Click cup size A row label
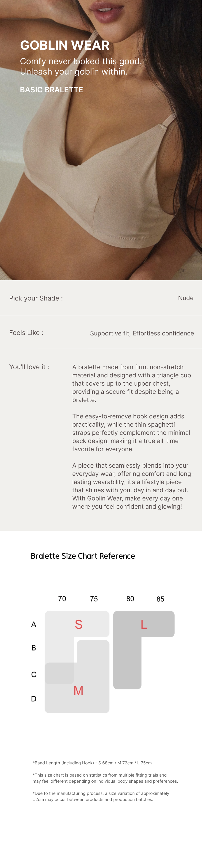202x868 pixels. [x=34, y=624]
